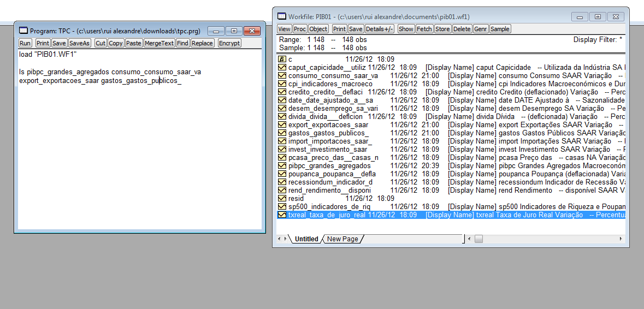Click the Show button

[x=406, y=29]
